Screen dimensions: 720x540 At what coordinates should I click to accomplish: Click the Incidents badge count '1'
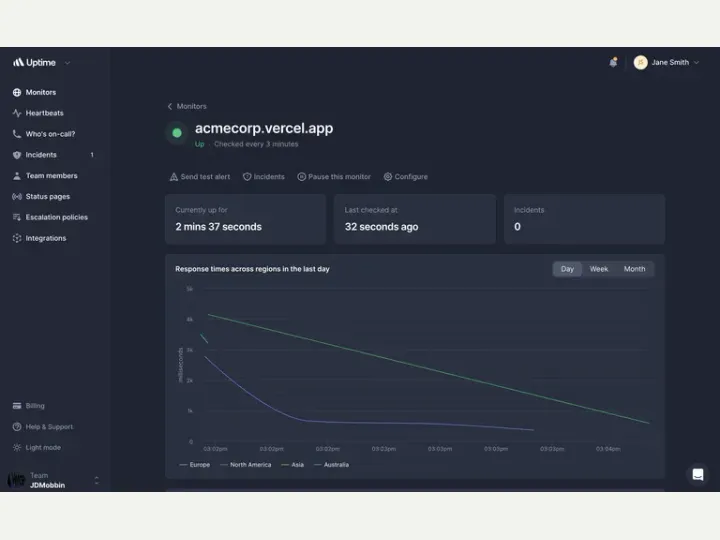92,155
